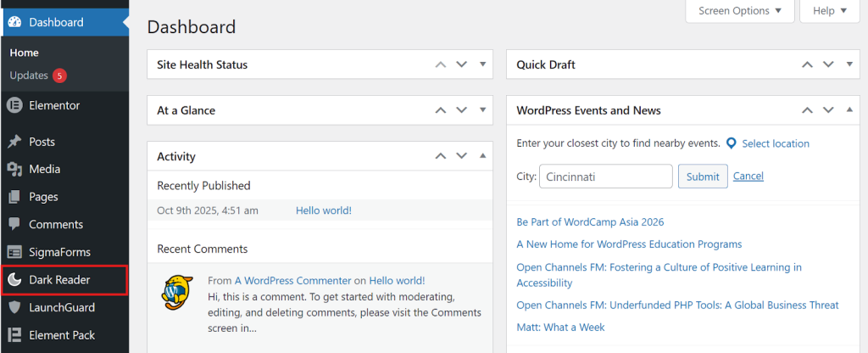The width and height of the screenshot is (868, 353).
Task: Move Activity panel down
Action: [462, 156]
